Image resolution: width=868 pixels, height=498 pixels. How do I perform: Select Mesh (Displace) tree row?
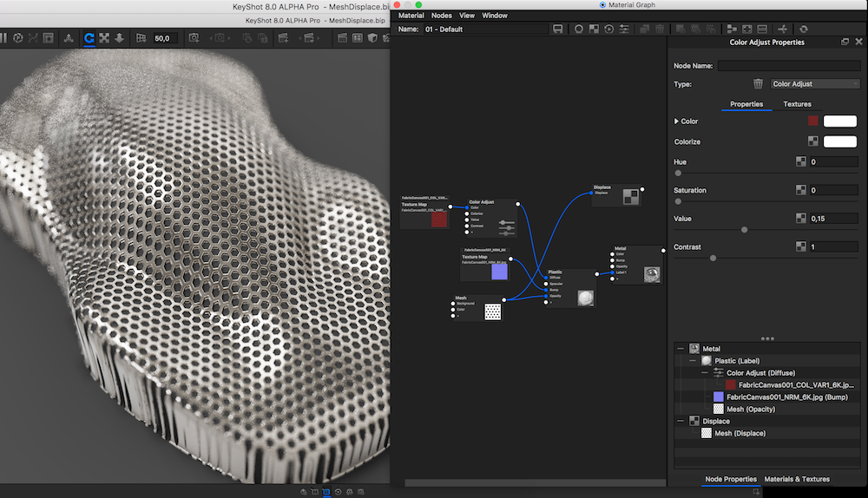767,433
